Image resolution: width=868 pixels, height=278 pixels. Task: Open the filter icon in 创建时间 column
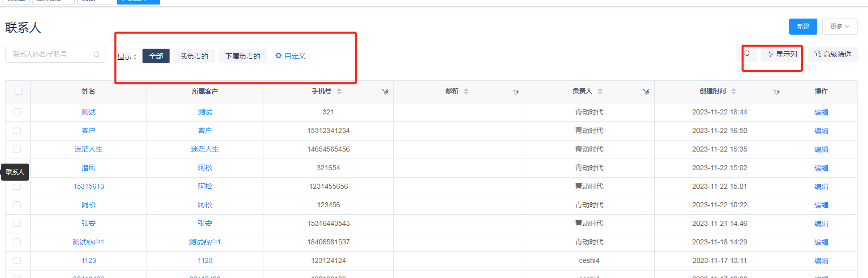(x=776, y=92)
